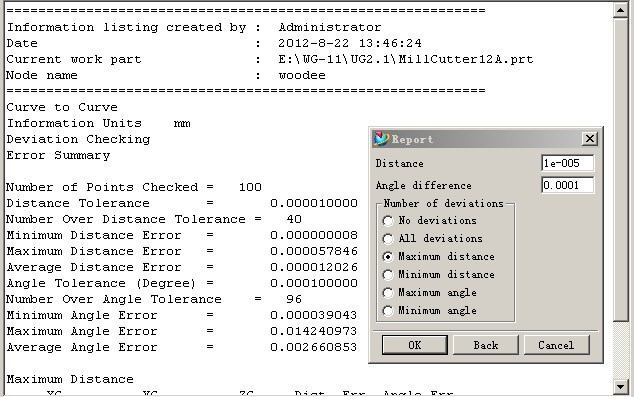Image resolution: width=634 pixels, height=397 pixels.
Task: Click the Administrator name text
Action: coord(330,27)
